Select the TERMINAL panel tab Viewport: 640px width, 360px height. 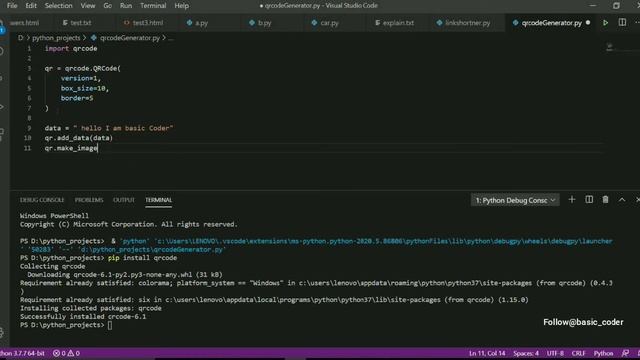click(x=158, y=200)
